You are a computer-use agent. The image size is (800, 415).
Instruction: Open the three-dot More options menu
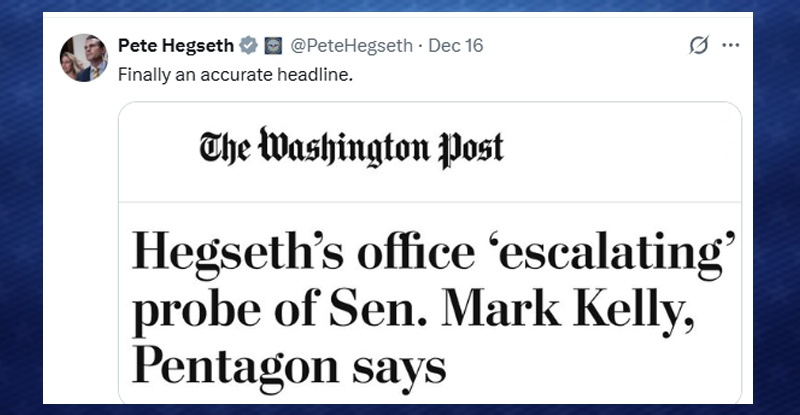click(x=731, y=46)
